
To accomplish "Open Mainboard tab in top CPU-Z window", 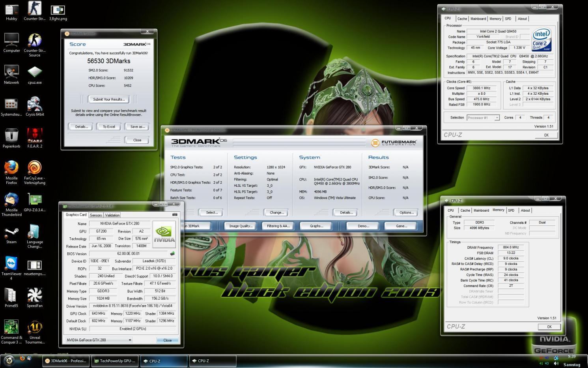I will click(478, 19).
